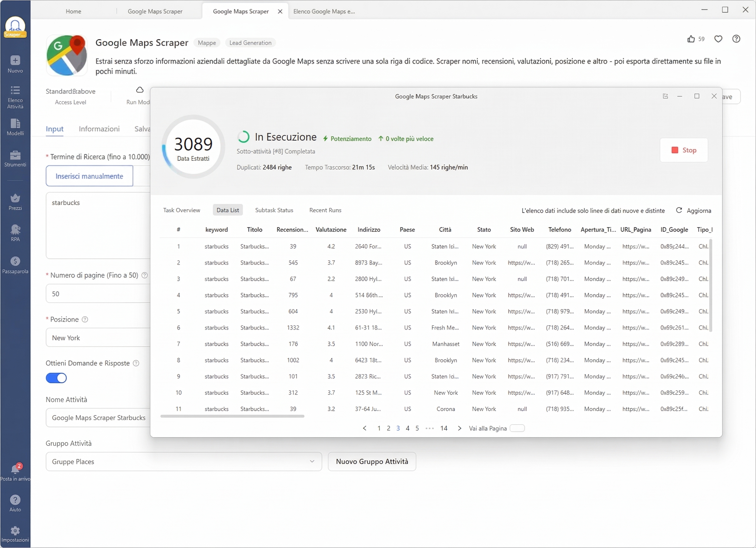Image resolution: width=756 pixels, height=548 pixels.
Task: Open the Modelli sidebar icon
Action: (15, 127)
